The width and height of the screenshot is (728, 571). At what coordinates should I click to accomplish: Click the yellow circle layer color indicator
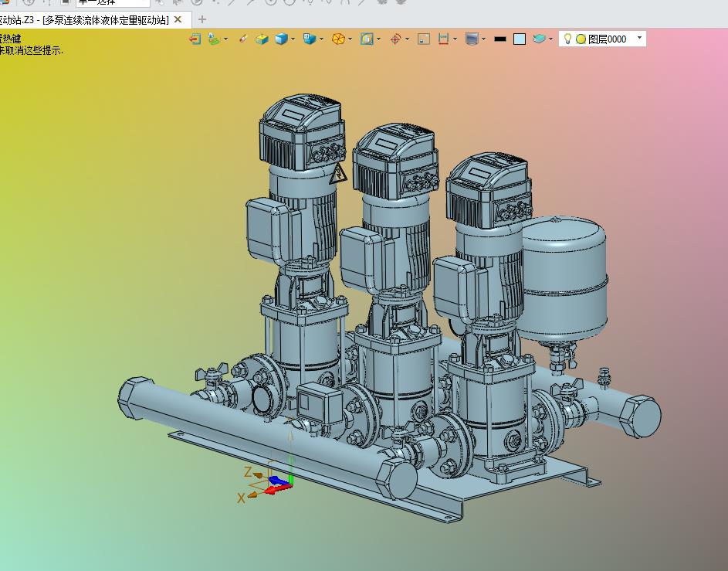tap(581, 39)
